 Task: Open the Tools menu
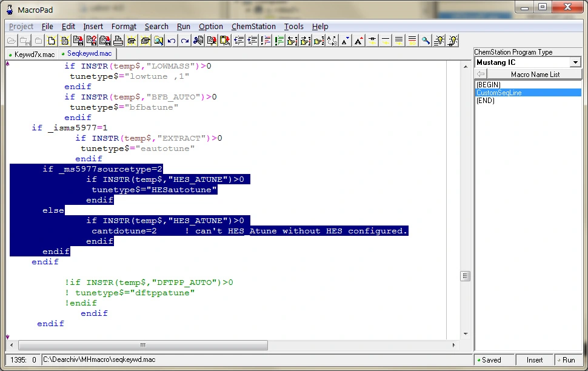[x=293, y=27]
